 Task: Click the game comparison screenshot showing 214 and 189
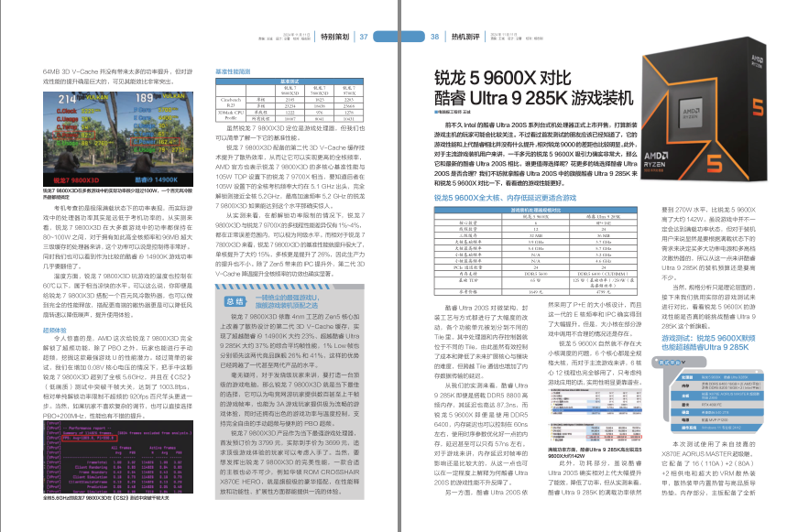(x=118, y=139)
